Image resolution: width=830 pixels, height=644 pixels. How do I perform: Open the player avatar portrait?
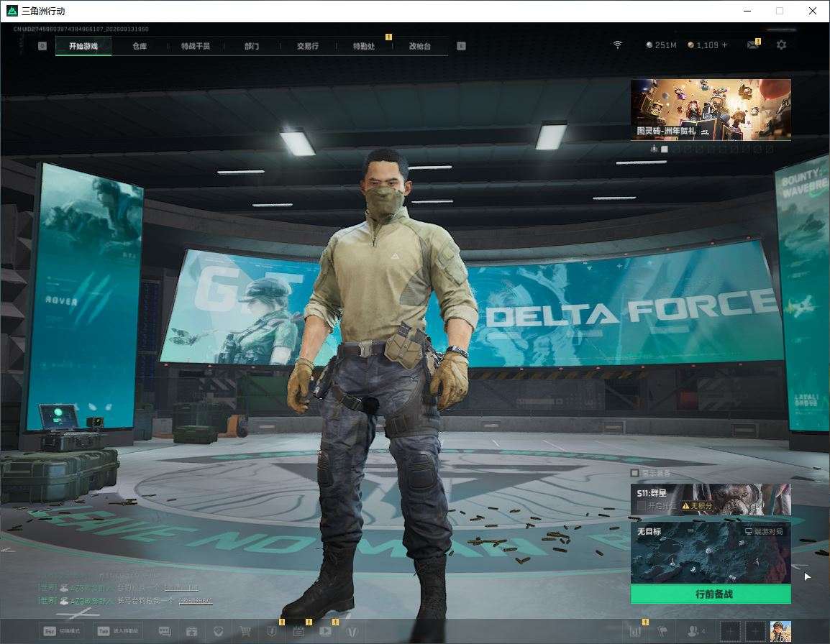780,631
